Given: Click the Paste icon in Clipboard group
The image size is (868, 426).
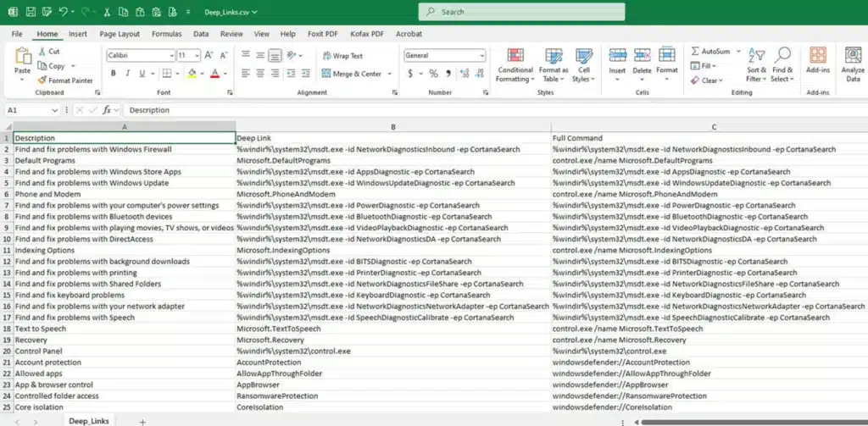Looking at the screenshot, I should (x=23, y=57).
